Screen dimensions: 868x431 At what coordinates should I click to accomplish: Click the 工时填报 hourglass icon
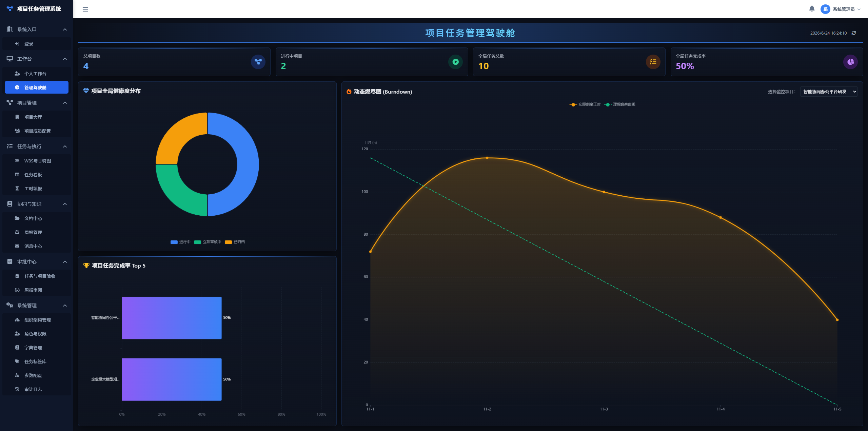coord(17,189)
